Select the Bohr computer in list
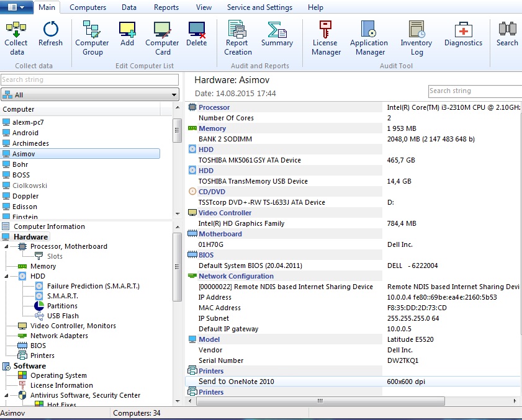Image resolution: width=522 pixels, height=420 pixels. [20, 164]
